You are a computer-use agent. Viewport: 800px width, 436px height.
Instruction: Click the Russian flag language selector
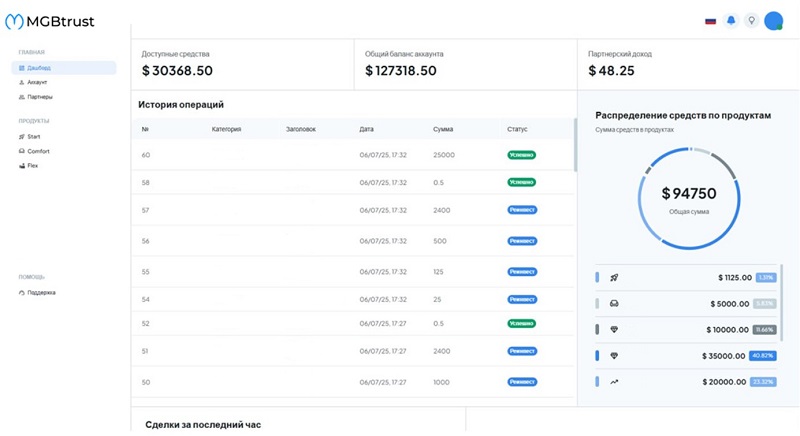point(711,20)
